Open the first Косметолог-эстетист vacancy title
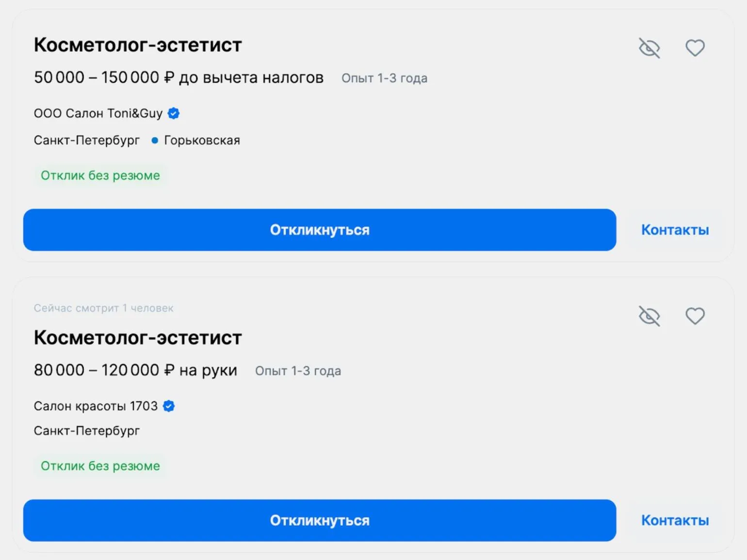Viewport: 747px width, 560px height. [138, 45]
